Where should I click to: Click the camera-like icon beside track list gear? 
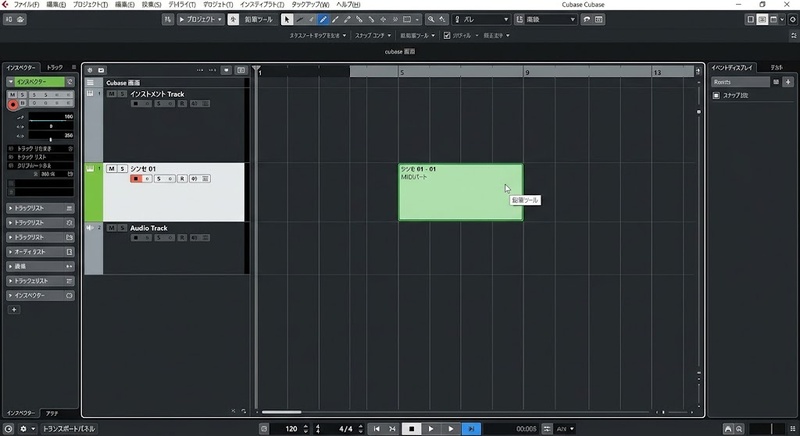101,70
